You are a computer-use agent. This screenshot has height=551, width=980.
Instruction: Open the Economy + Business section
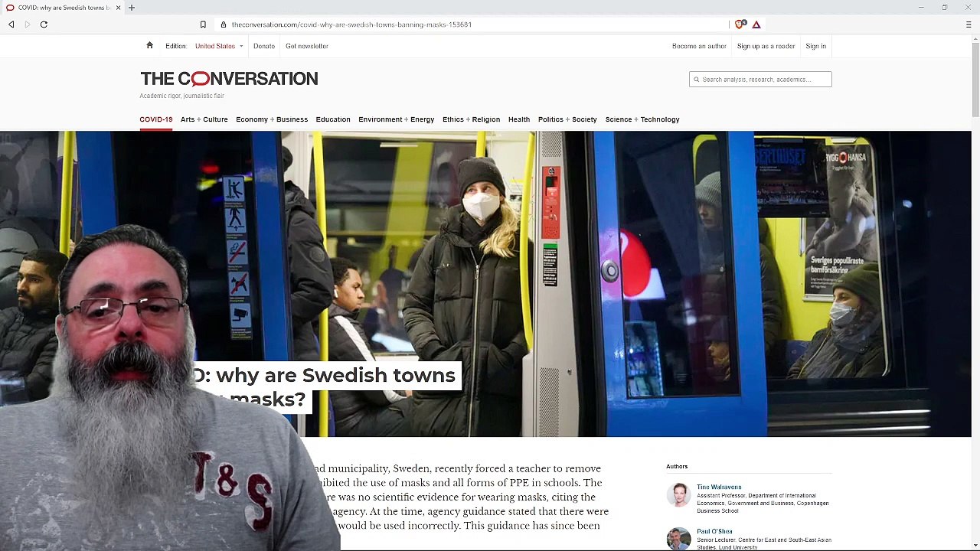click(x=272, y=119)
